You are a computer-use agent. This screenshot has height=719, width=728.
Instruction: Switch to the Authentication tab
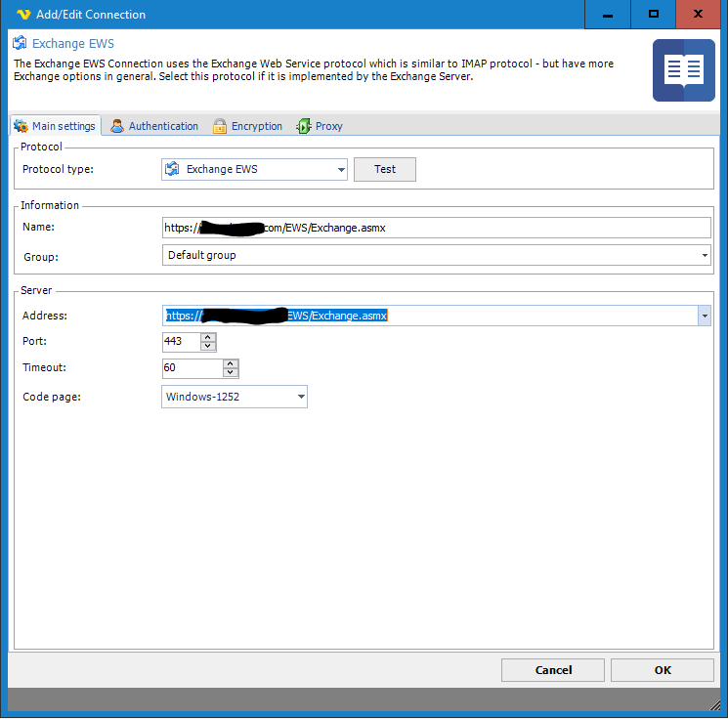click(162, 126)
